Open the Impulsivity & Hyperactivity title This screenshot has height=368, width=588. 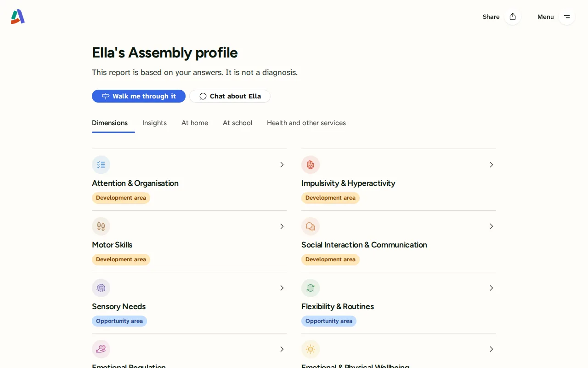click(x=348, y=183)
